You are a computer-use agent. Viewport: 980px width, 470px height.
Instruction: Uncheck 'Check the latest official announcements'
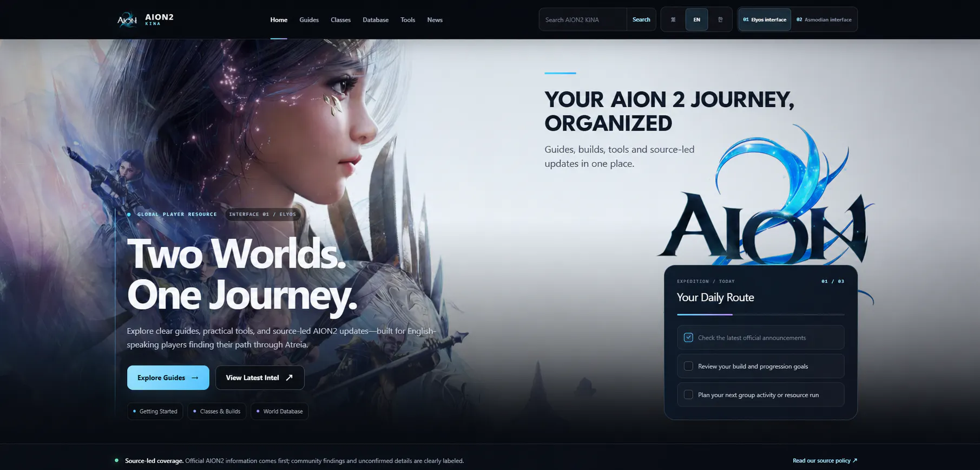coord(688,337)
